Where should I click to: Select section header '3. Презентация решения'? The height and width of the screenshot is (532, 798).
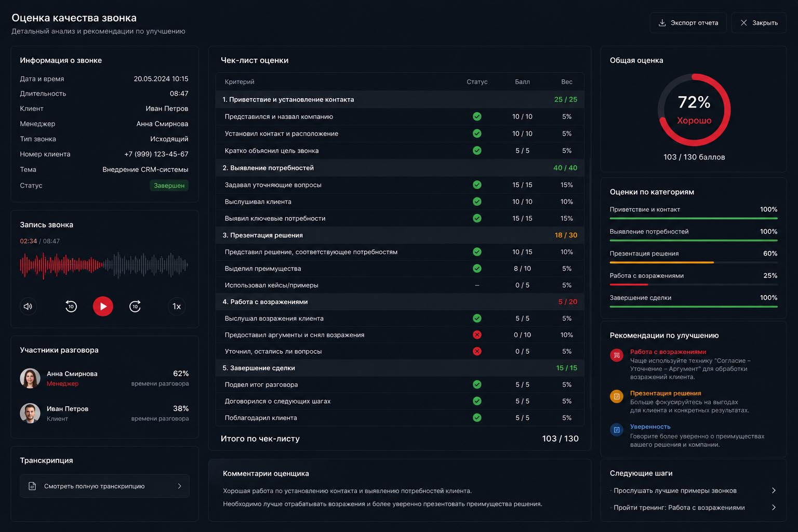pyautogui.click(x=400, y=235)
